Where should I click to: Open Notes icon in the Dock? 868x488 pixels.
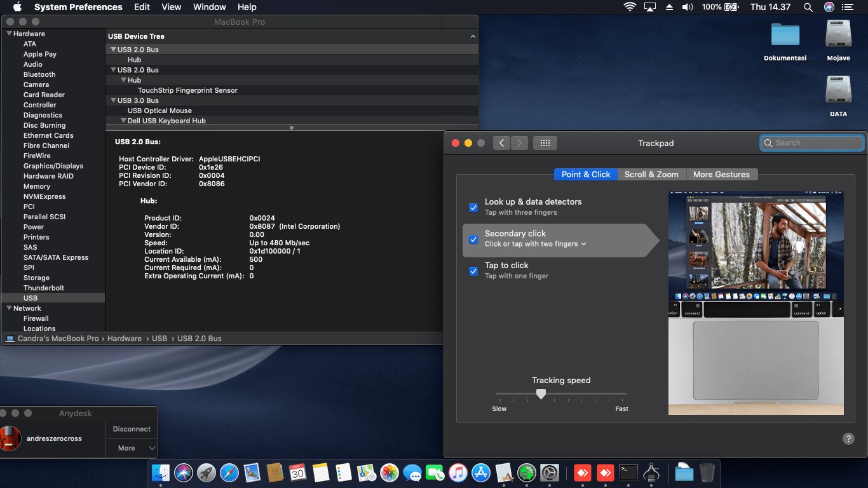[320, 472]
